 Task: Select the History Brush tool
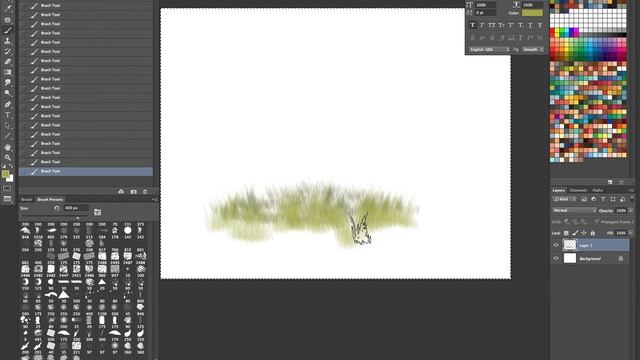(x=7, y=51)
